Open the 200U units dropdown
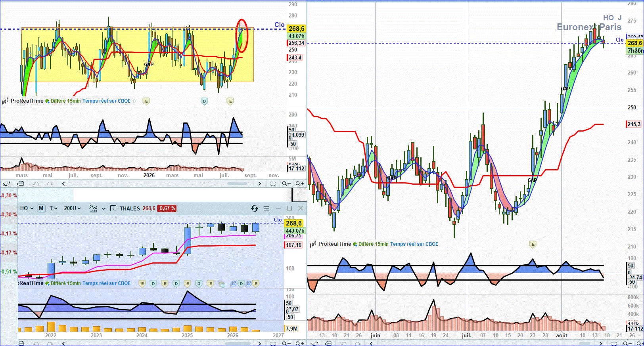644x346 pixels. tap(72, 208)
